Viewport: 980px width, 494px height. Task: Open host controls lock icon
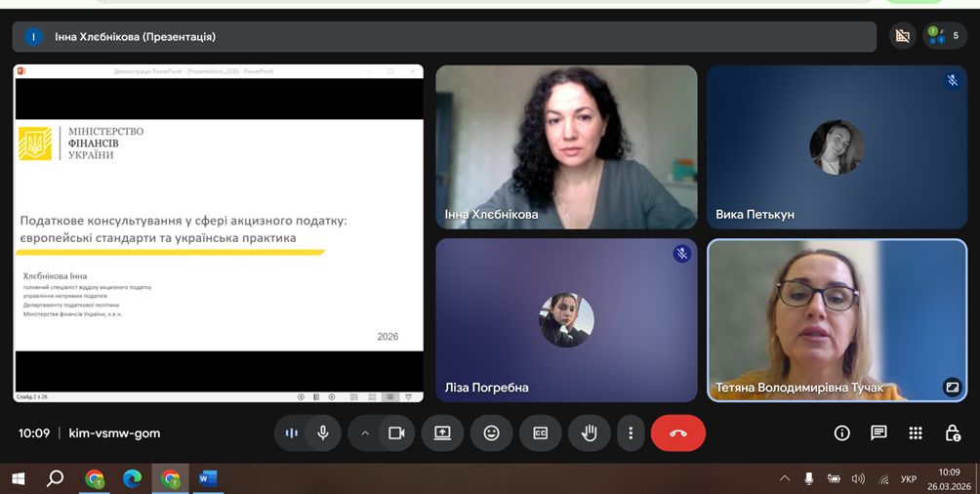tap(953, 432)
